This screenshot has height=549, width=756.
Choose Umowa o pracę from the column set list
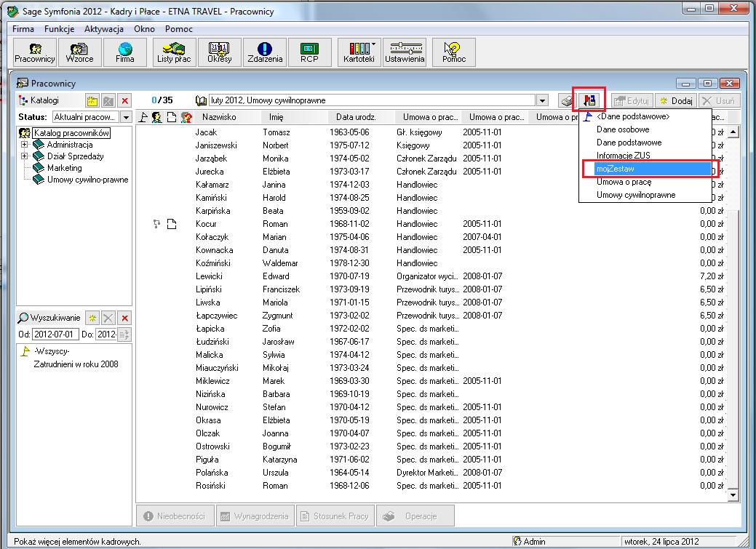[x=646, y=183]
